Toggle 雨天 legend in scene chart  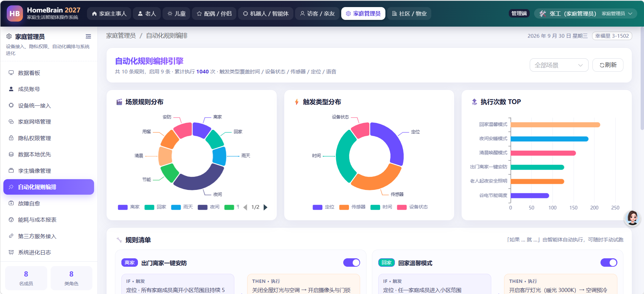[182, 207]
